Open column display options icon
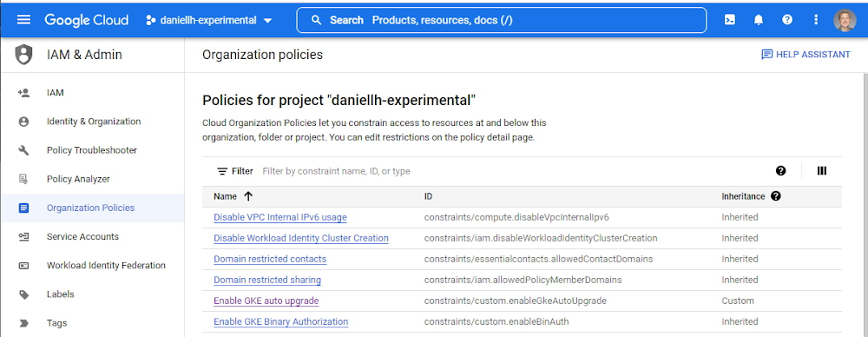The width and height of the screenshot is (868, 337). pyautogui.click(x=822, y=171)
